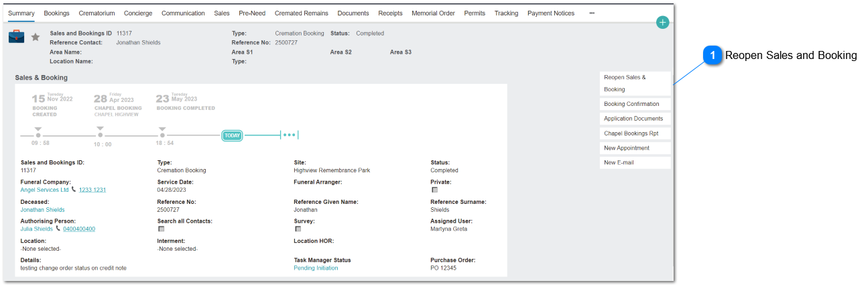Open authorising person Julia Shields link
868x287 pixels.
37,229
